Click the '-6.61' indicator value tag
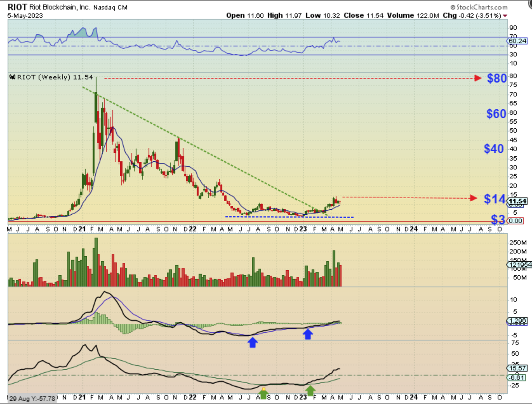Viewport: 532px width, 404px height. 517,378
